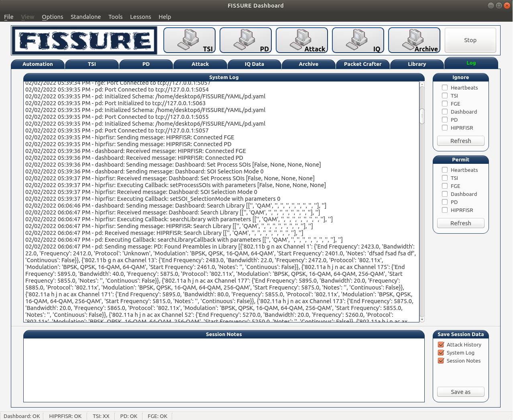Click the Save as button

coord(461,392)
